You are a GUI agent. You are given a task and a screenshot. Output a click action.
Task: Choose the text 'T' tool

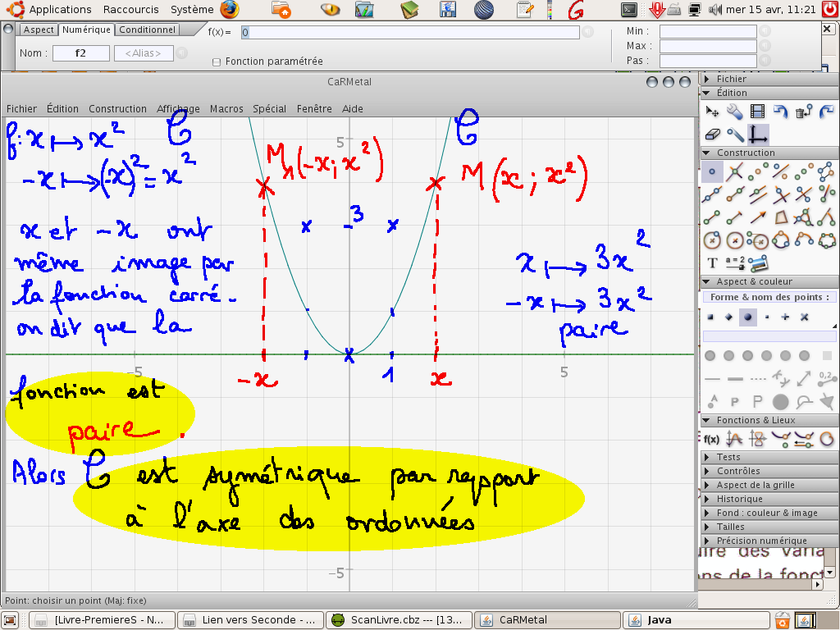click(712, 263)
